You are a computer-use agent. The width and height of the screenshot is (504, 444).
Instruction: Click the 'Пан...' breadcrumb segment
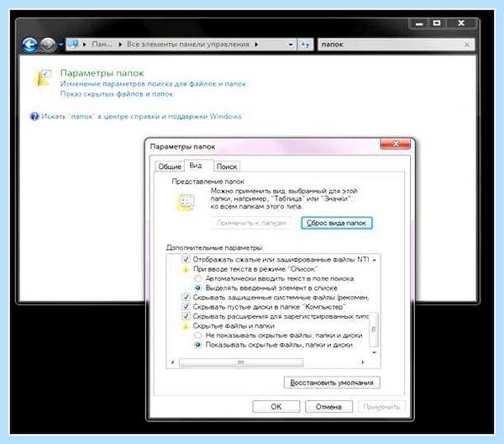pos(102,44)
